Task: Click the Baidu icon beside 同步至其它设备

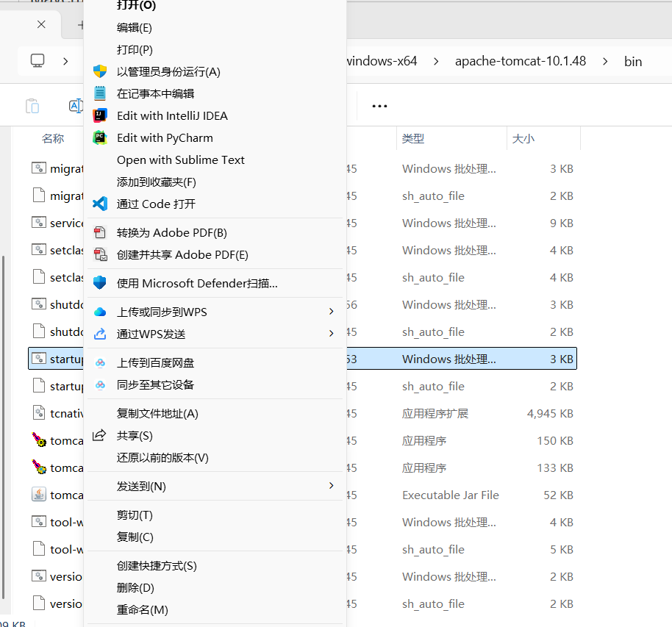Action: [100, 384]
